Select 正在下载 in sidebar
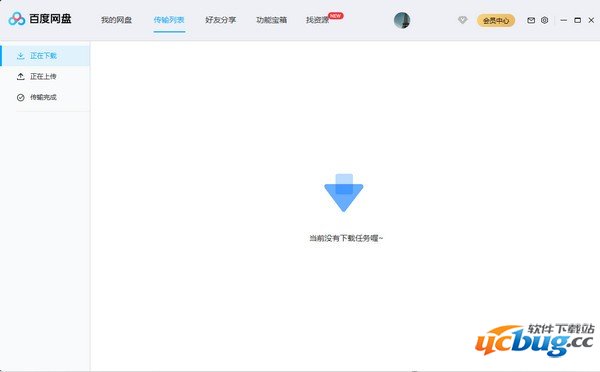The width and height of the screenshot is (600, 372). (x=45, y=56)
